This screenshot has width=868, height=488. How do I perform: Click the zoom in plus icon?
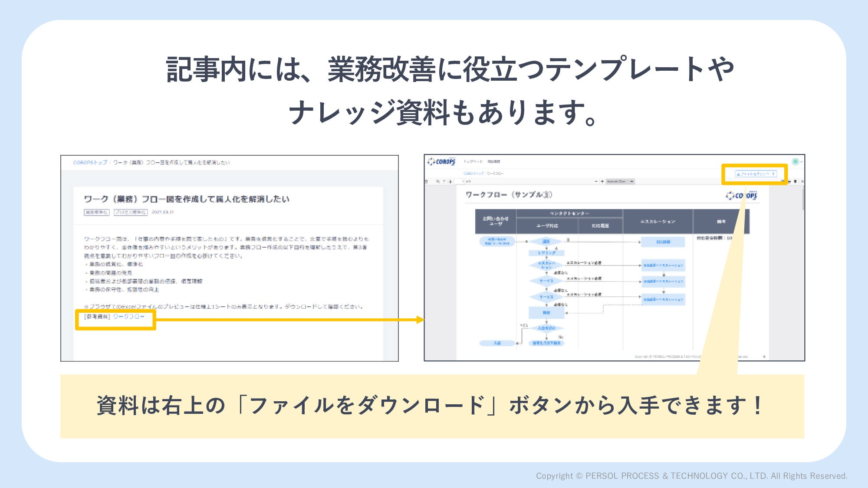pyautogui.click(x=602, y=181)
